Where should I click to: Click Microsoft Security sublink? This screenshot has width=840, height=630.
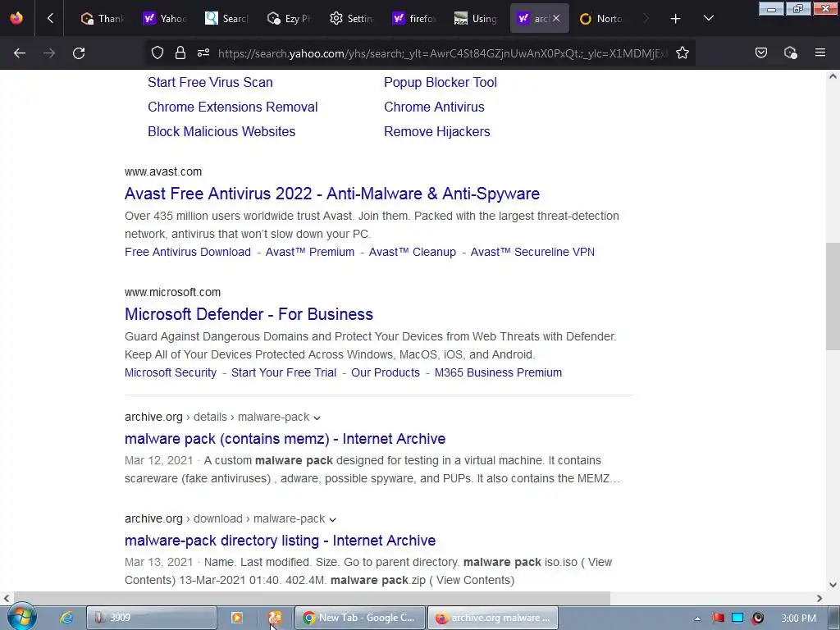(x=171, y=372)
